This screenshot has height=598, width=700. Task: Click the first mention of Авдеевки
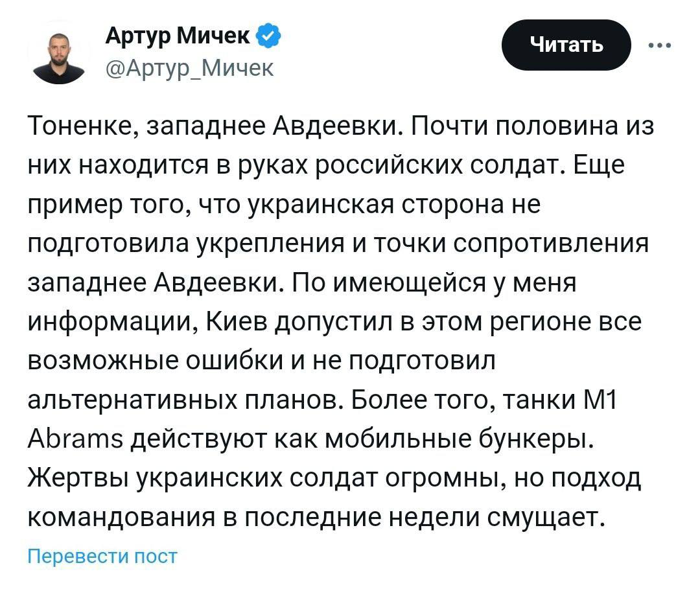[335, 126]
